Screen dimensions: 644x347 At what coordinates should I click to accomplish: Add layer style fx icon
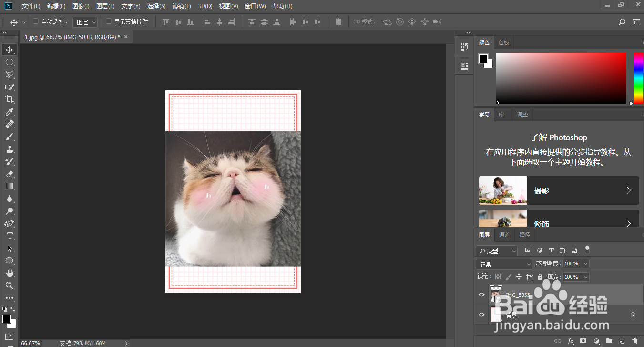571,341
